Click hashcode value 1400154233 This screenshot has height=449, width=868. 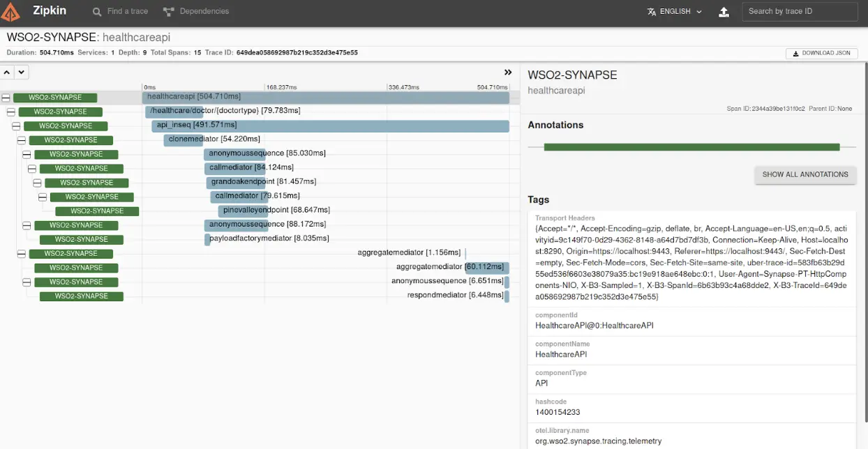click(x=558, y=412)
